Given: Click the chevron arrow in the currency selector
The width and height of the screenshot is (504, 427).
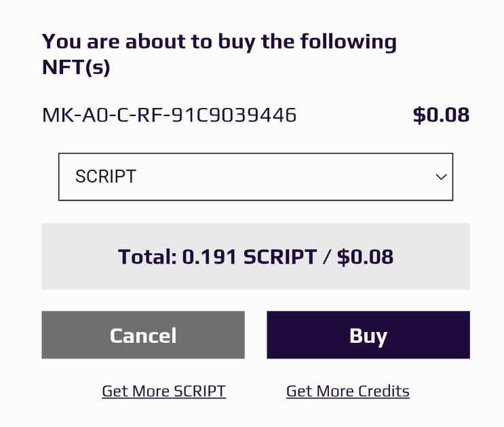Looking at the screenshot, I should tap(441, 177).
